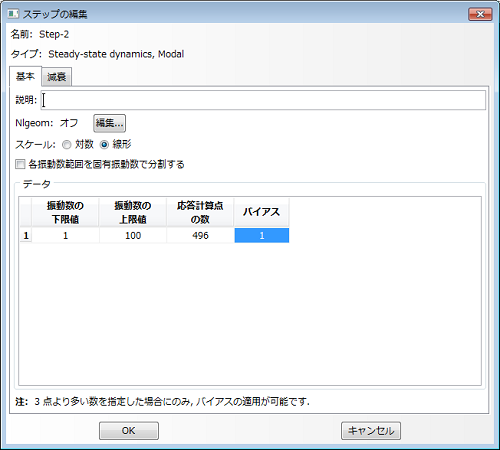Select the highlighted バイアス cell
The image size is (500, 450).
(x=262, y=236)
